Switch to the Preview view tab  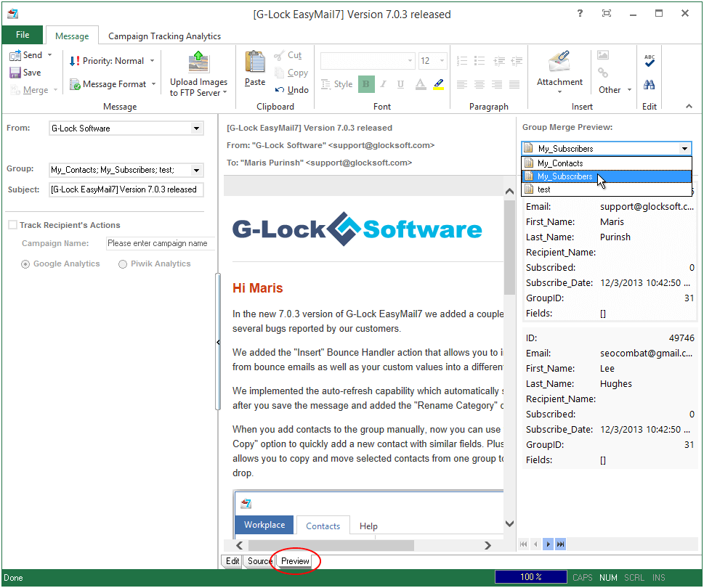coord(295,561)
